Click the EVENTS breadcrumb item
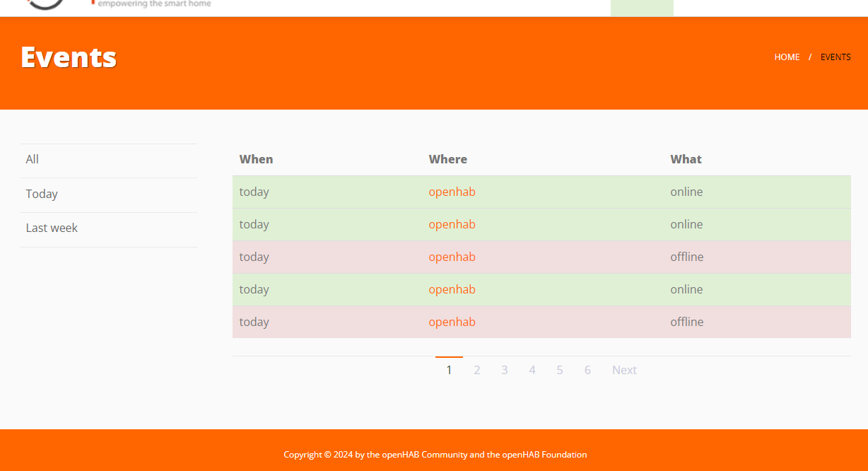 [835, 57]
